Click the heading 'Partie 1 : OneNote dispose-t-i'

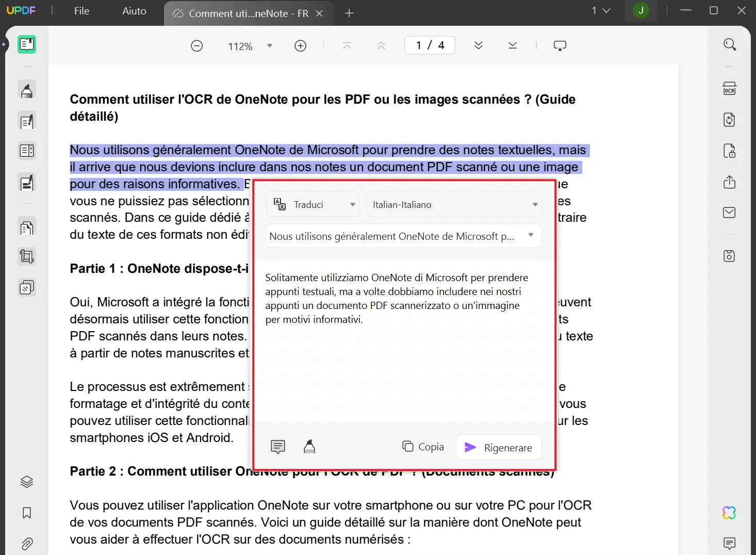click(159, 269)
